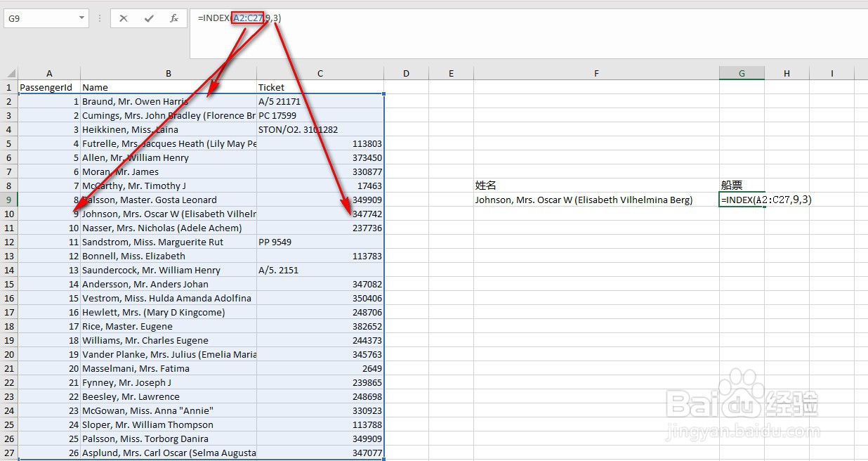Select column D header
The width and height of the screenshot is (868, 461).
click(x=407, y=73)
